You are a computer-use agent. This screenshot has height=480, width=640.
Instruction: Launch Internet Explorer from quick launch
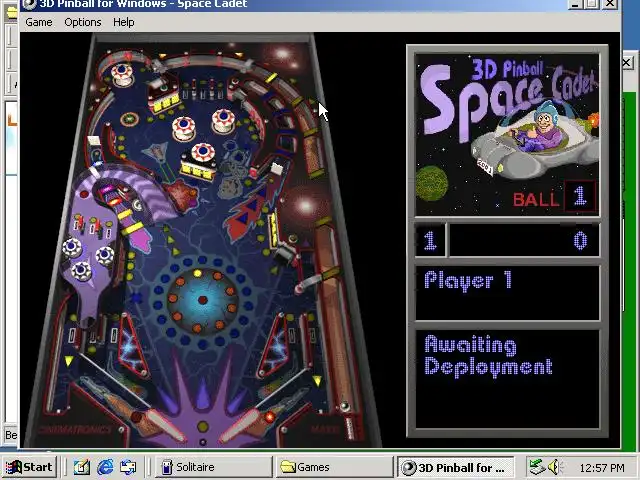coord(105,467)
